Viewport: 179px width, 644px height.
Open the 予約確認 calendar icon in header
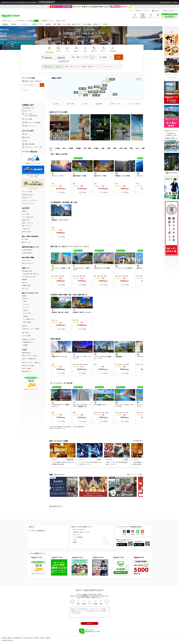click(143, 15)
